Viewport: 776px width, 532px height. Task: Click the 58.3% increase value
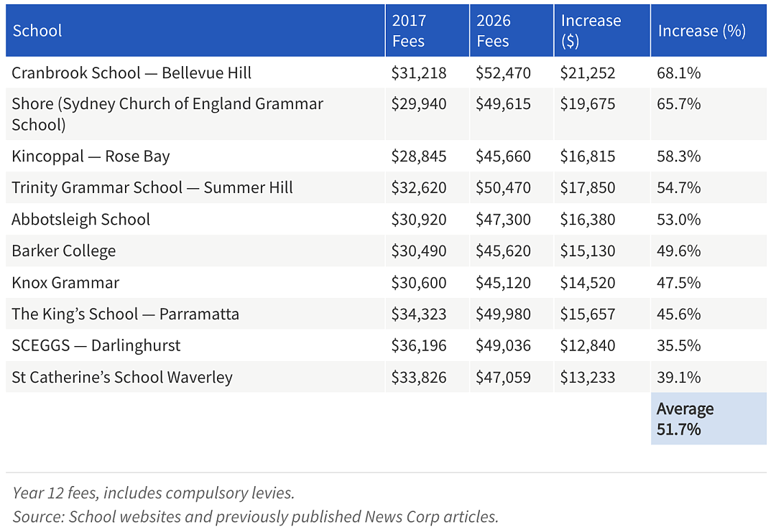point(679,157)
